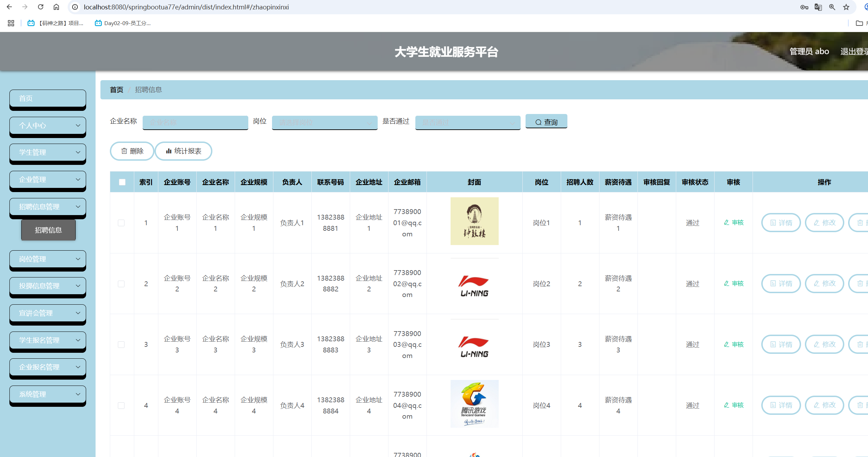
Task: Click the 查询 search button
Action: [x=546, y=122]
